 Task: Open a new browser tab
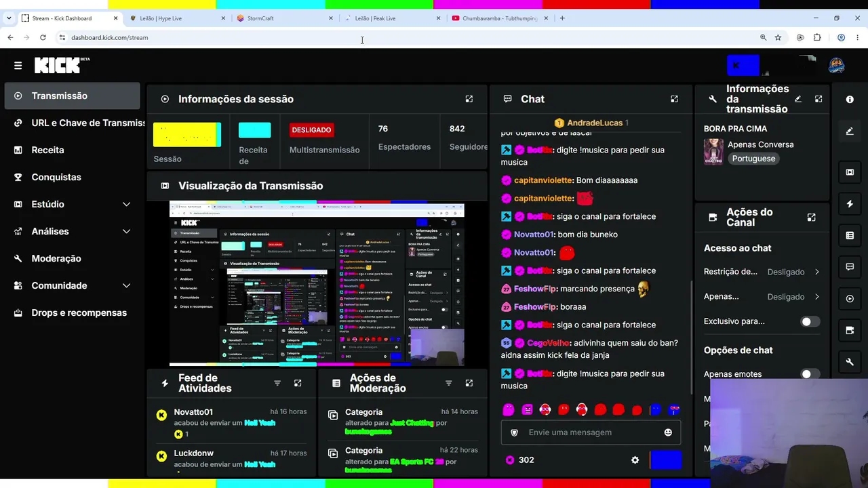click(x=562, y=18)
